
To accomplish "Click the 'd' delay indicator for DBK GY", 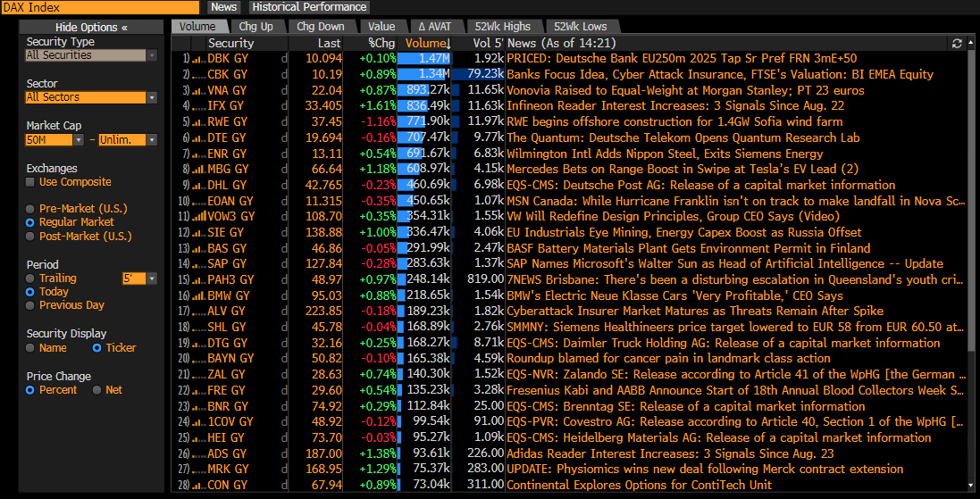I will [x=284, y=59].
